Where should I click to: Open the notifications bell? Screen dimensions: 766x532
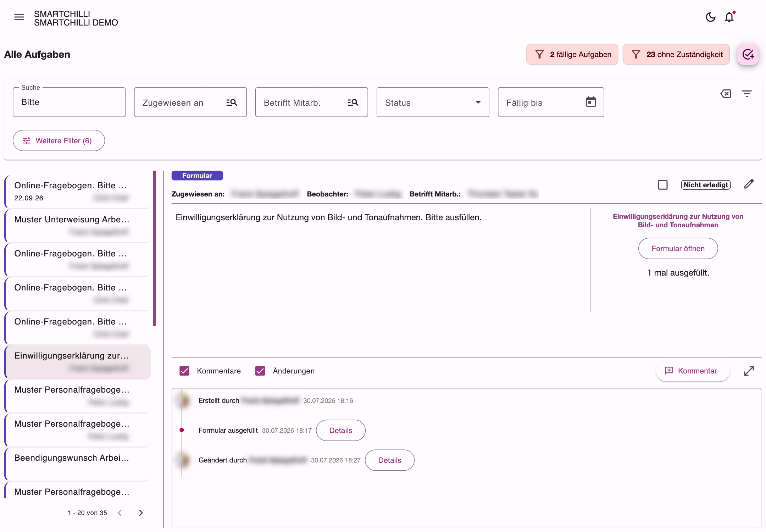(729, 17)
